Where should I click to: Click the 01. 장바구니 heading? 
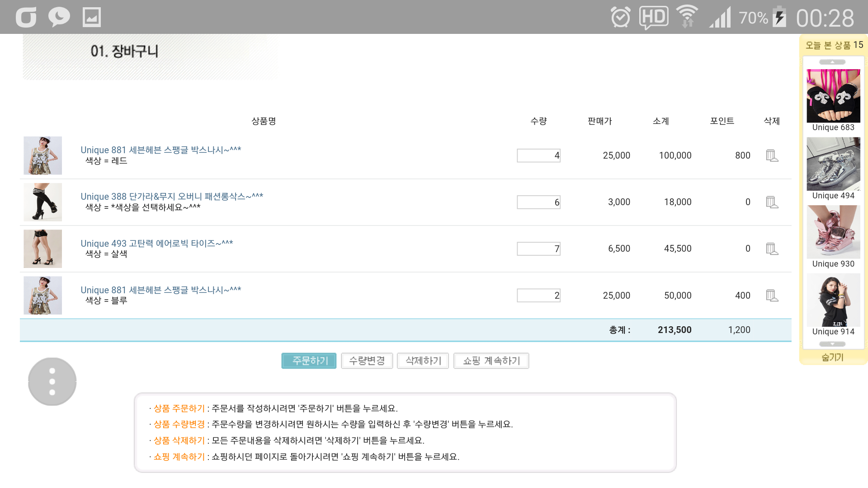pyautogui.click(x=124, y=52)
